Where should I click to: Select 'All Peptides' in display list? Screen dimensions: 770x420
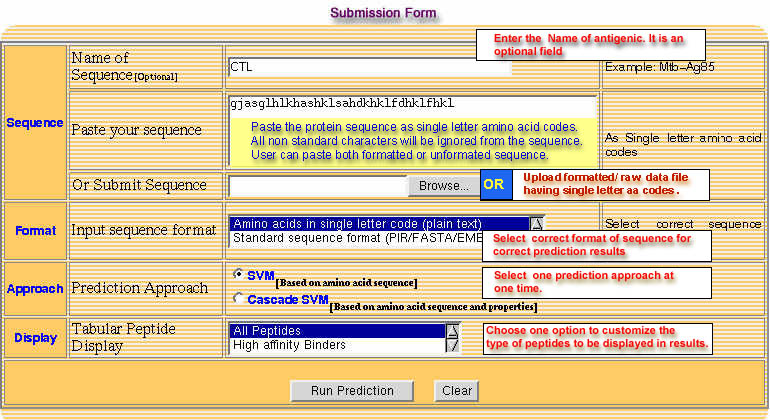point(336,330)
